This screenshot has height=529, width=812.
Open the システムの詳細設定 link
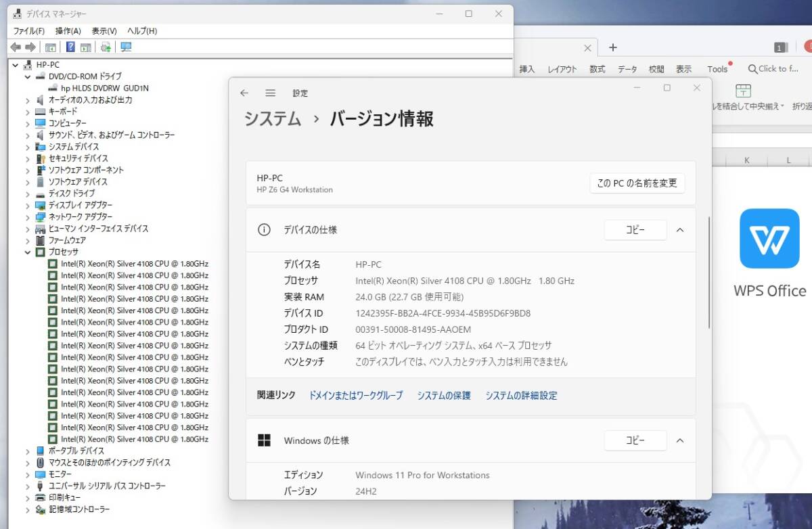pos(522,396)
